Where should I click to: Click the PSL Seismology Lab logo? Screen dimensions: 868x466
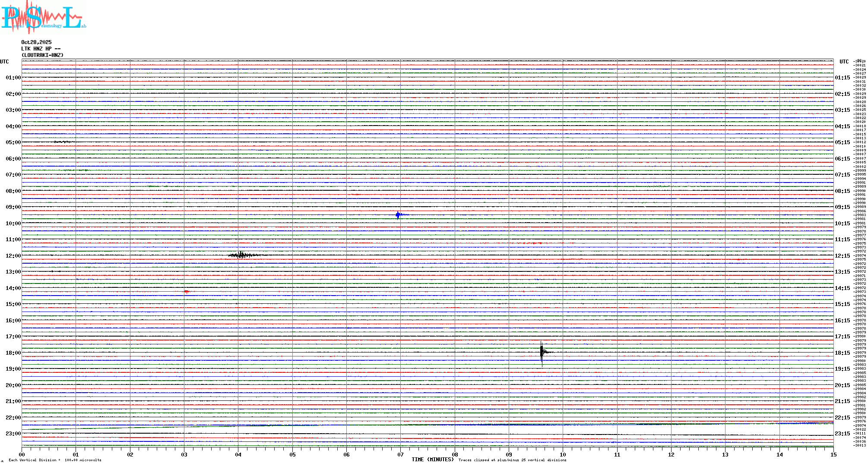pyautogui.click(x=43, y=17)
